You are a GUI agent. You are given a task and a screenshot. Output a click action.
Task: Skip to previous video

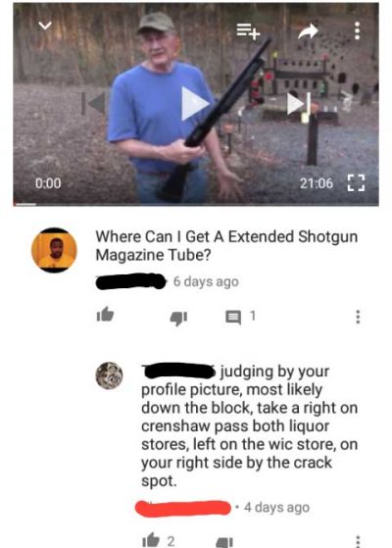93,104
